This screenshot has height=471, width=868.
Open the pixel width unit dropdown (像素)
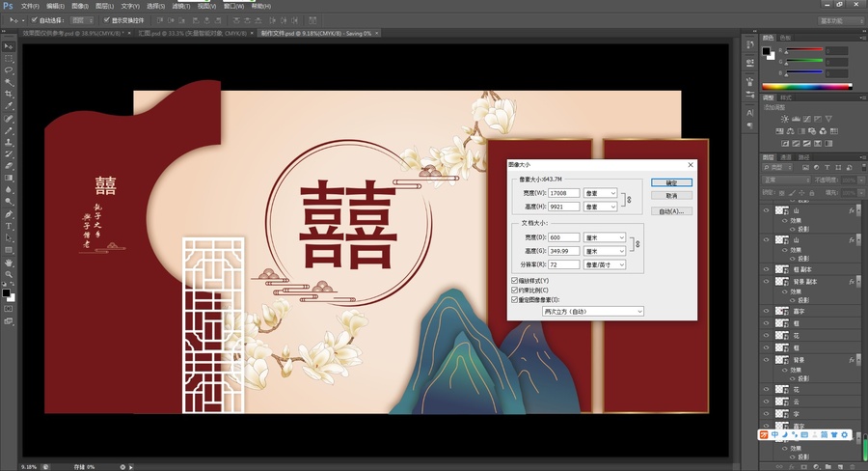pyautogui.click(x=600, y=193)
